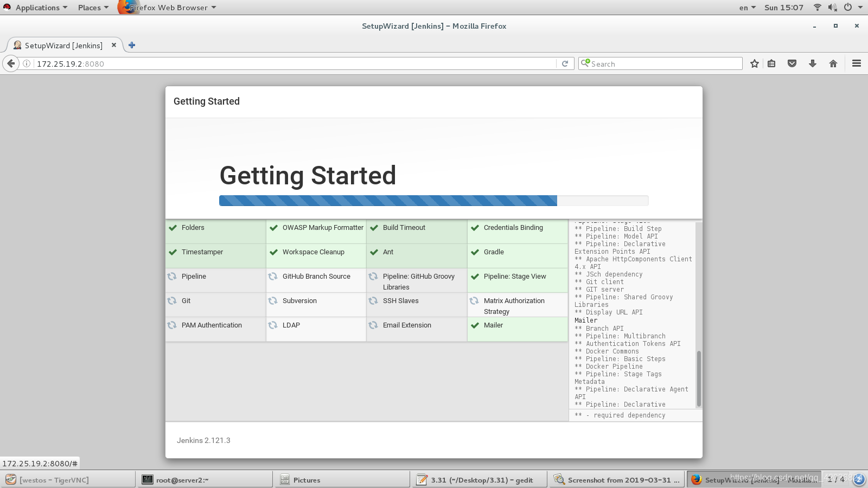Viewport: 868px width, 488px height.
Task: Open the Firefox Web Browser app menu
Action: click(168, 8)
